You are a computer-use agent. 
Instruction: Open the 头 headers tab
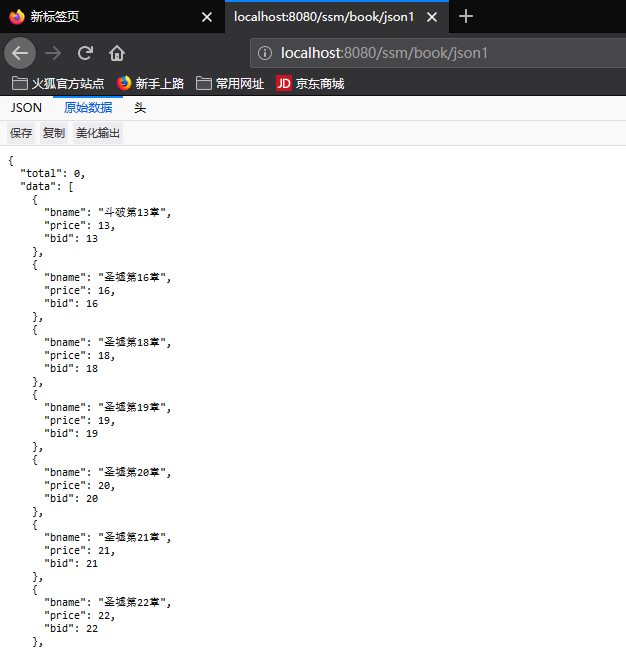[140, 108]
